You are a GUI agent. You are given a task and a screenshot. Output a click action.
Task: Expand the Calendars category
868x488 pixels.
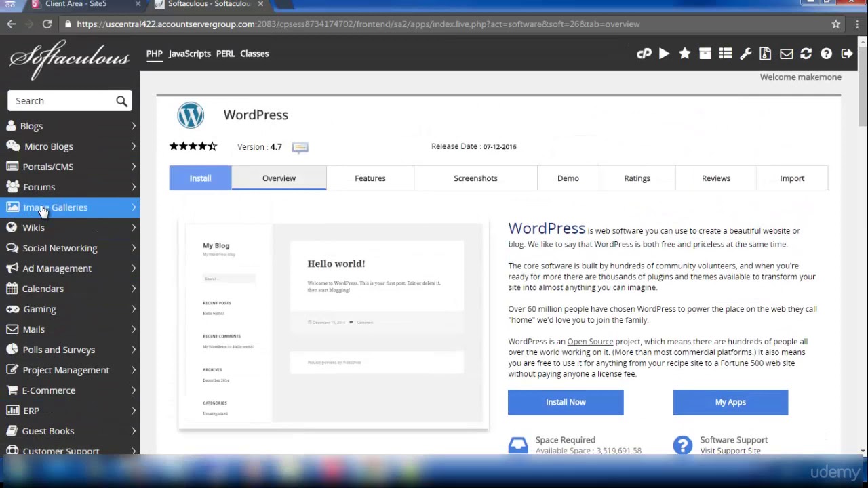tap(70, 289)
